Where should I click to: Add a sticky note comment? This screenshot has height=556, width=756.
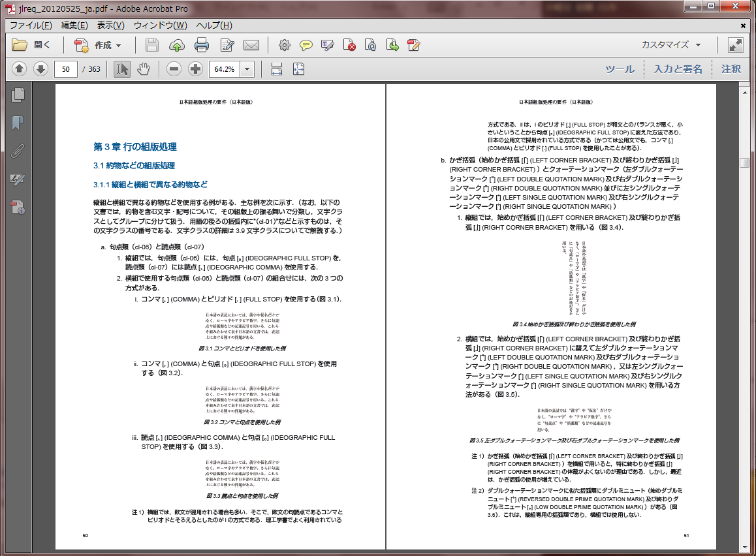pos(306,45)
